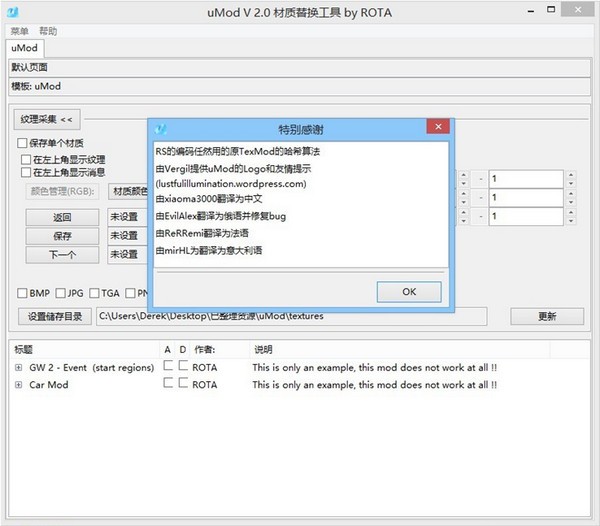Click the uMod app icon in title bar
Screen dimensions: 600x526
point(13,12)
